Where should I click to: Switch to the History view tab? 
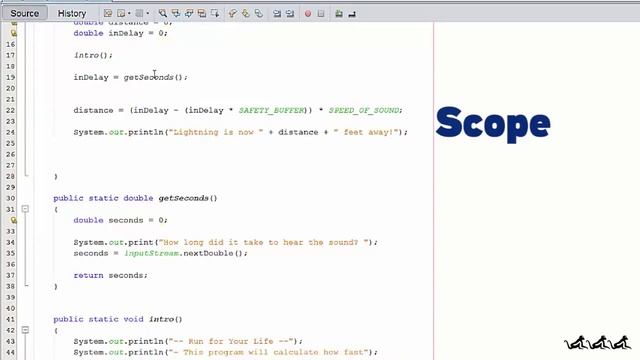click(72, 13)
